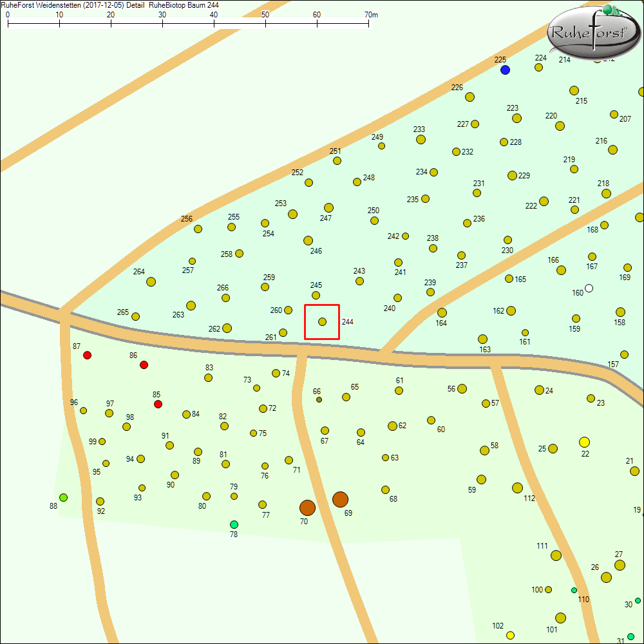Click the RuheBiotop Baum 244 title text
Image resolution: width=644 pixels, height=644 pixels.
click(185, 4)
